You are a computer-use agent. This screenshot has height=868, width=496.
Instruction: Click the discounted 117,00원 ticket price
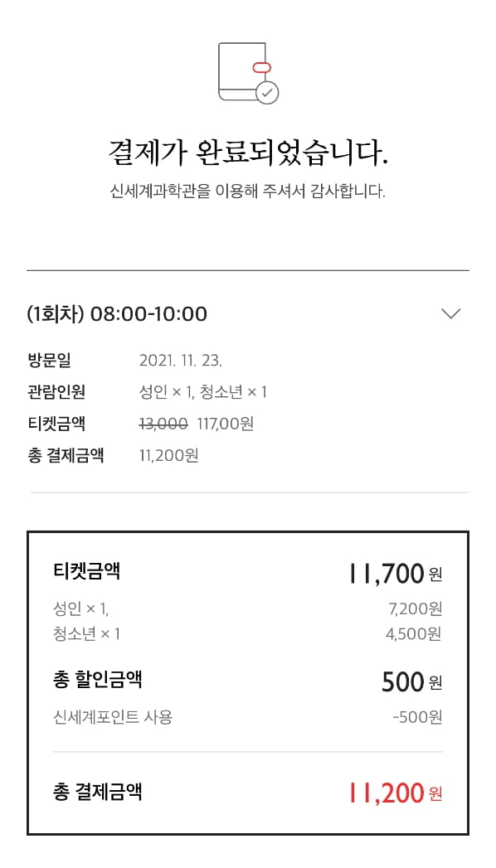[x=226, y=424]
